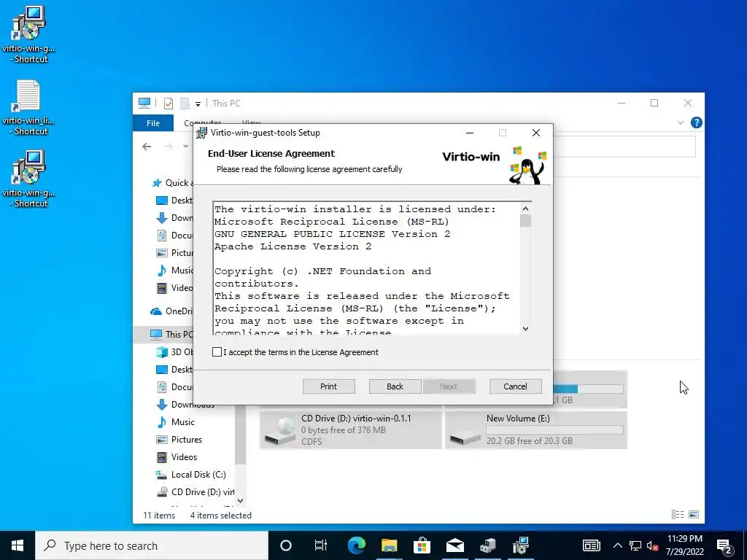Screen dimensions: 747x560
Task: Select Quick access in navigation pane
Action: click(x=172, y=183)
